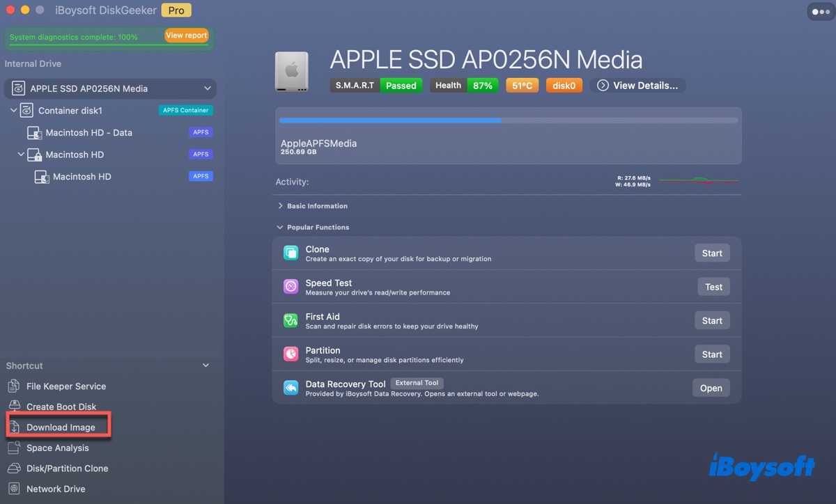836x504 pixels.
Task: Open the Data Recovery Tool
Action: 711,388
